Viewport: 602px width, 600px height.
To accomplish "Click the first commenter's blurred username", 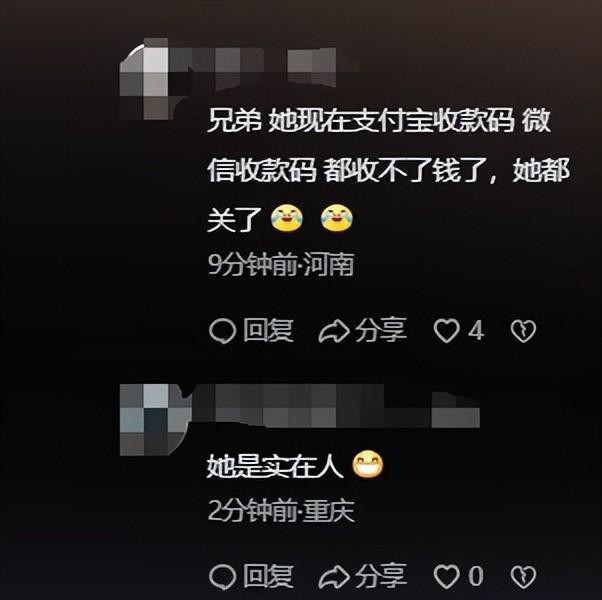I will pyautogui.click(x=265, y=67).
